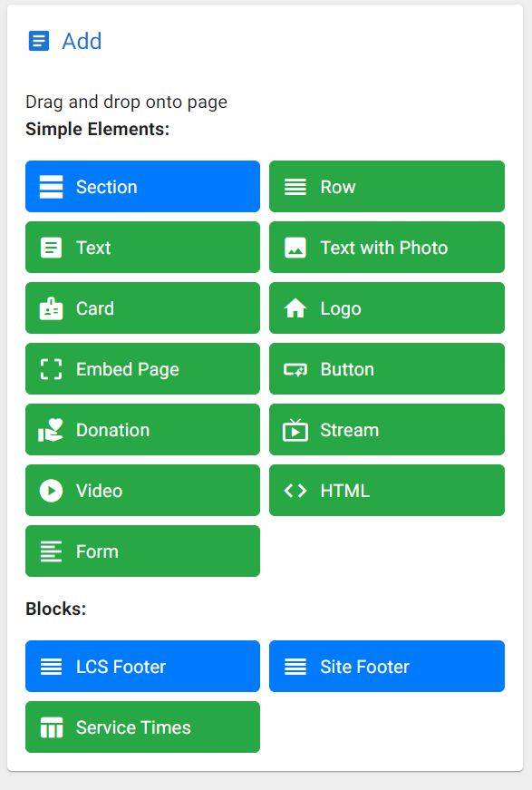Click the Embed Page button
Viewport: 532px width, 790px height.
pyautogui.click(x=142, y=368)
